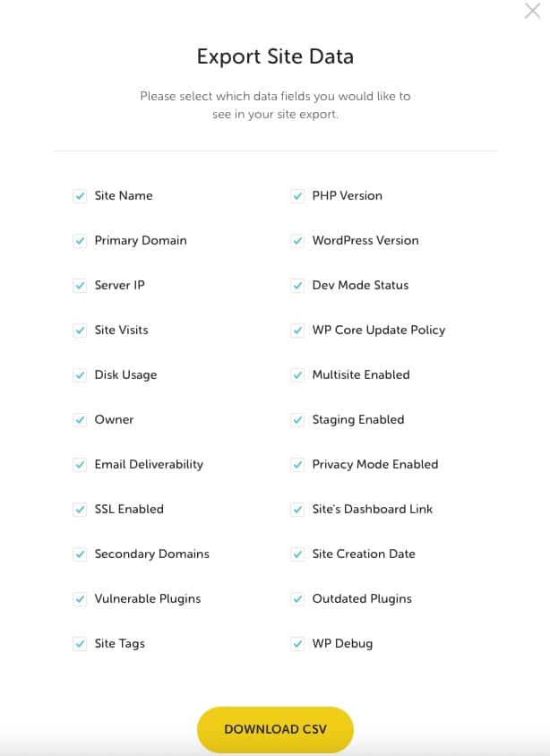This screenshot has height=756, width=550.
Task: Uncheck Email Deliverability
Action: (80, 464)
